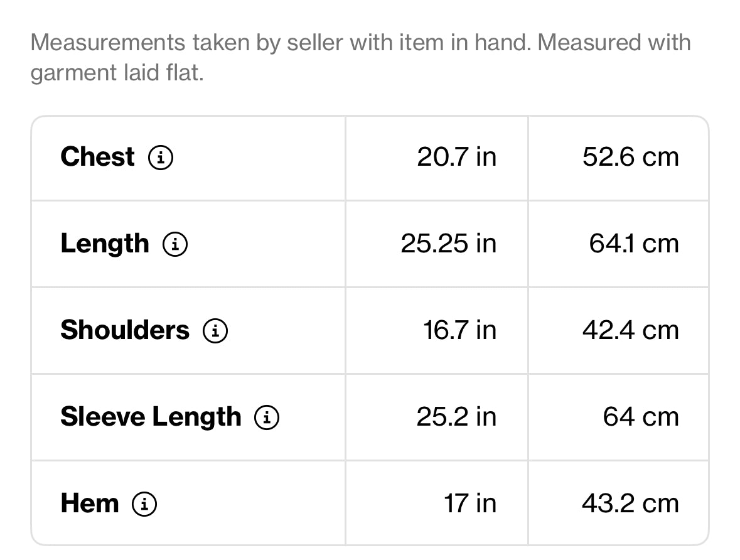This screenshot has width=740, height=560.
Task: Select the Chest row label
Action: (98, 157)
